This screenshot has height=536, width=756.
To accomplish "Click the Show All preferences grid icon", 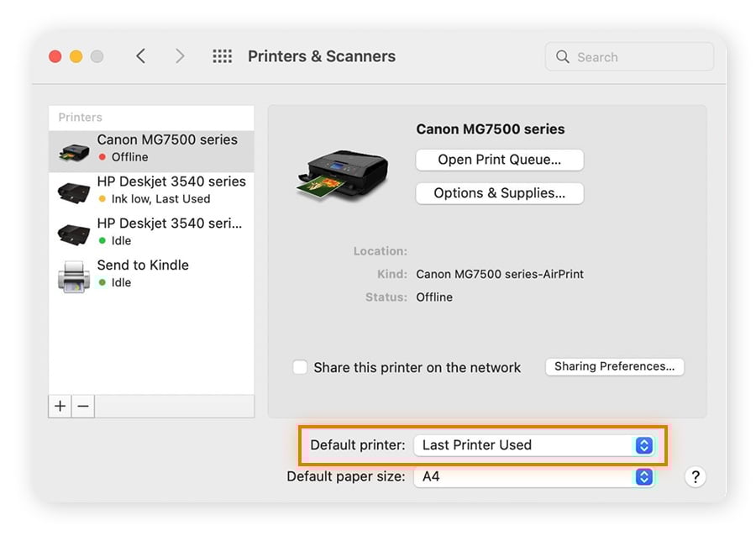I will (x=222, y=56).
